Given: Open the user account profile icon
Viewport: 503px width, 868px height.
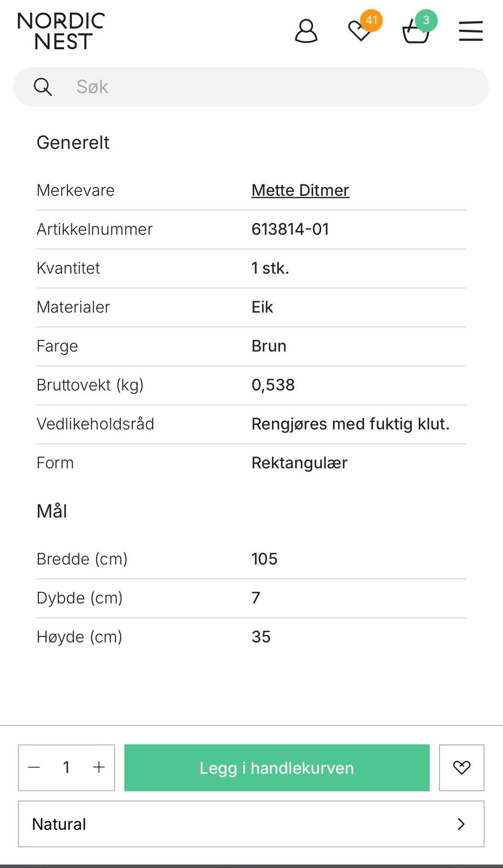Looking at the screenshot, I should 306,31.
